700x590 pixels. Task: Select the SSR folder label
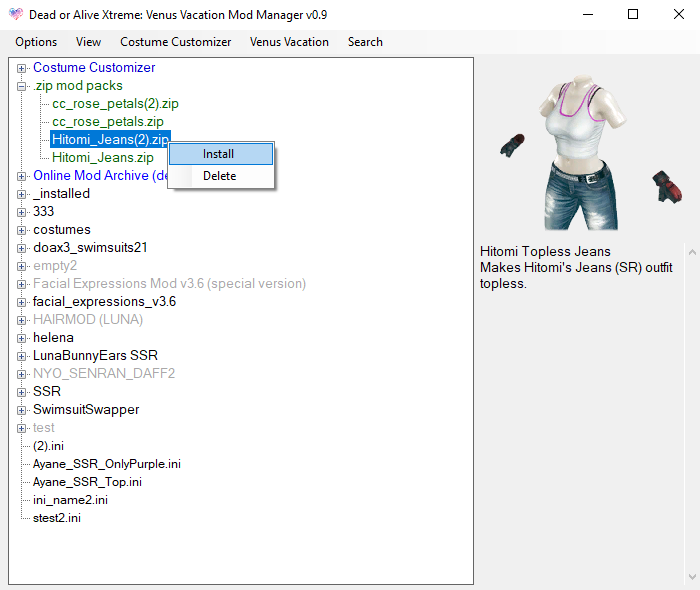46,391
